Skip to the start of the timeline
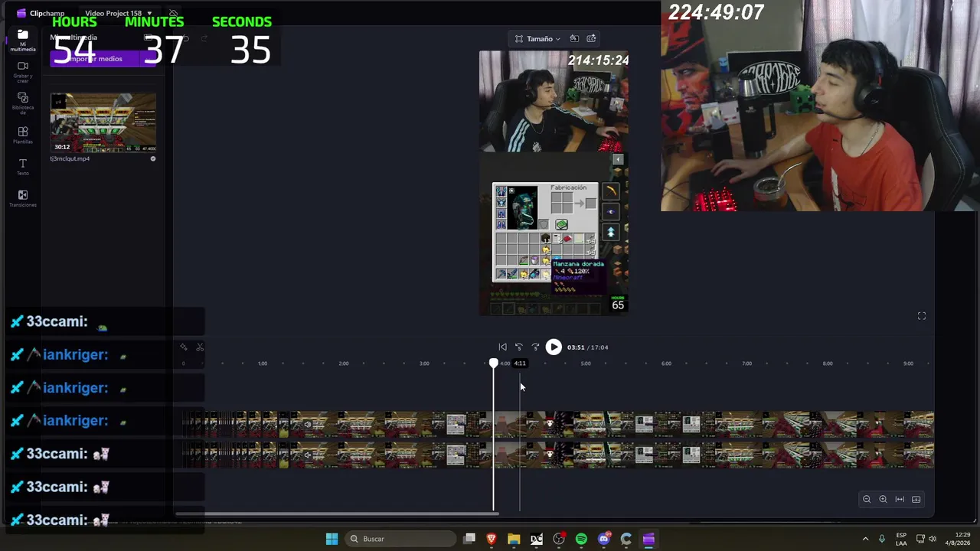 (502, 347)
